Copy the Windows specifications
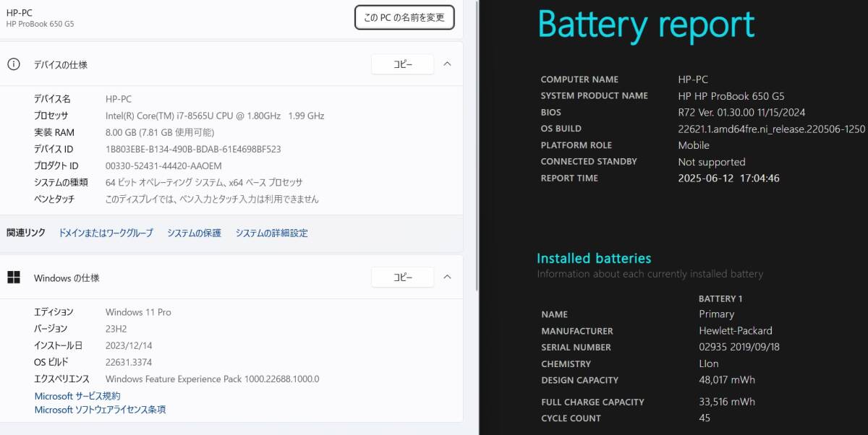The height and width of the screenshot is (435, 868). point(403,277)
